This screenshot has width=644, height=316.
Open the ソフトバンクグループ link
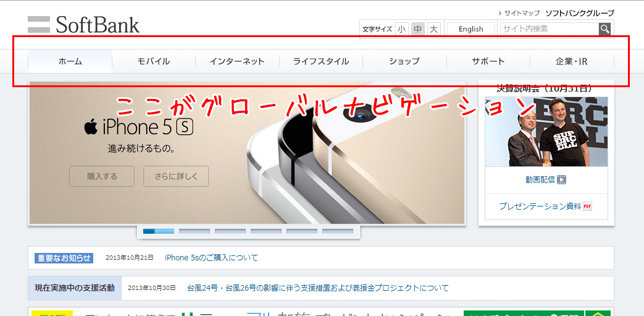click(x=580, y=13)
